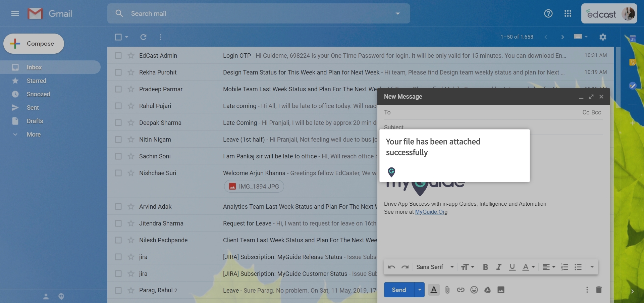This screenshot has height=303, width=644.
Task: Insert files using Google Drive
Action: (x=487, y=290)
